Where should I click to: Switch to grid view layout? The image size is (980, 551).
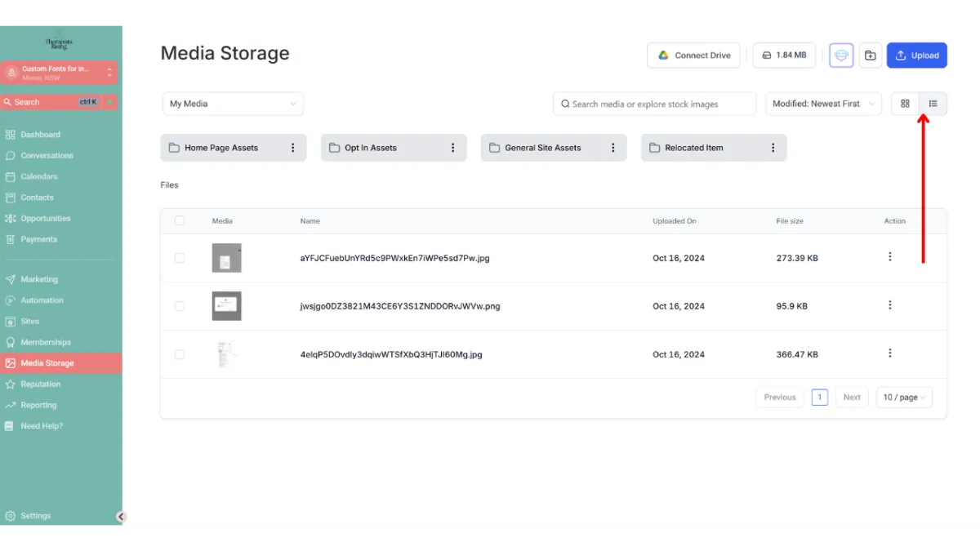pyautogui.click(x=905, y=104)
